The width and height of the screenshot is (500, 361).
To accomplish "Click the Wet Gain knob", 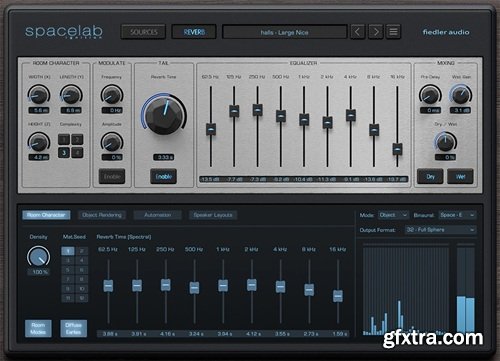I will point(461,95).
